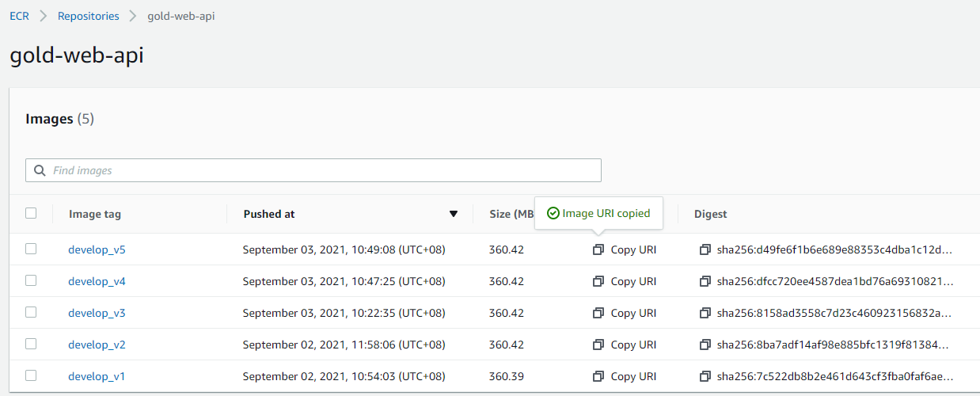Toggle the develop_v4 row checkbox
The width and height of the screenshot is (980, 396).
[31, 280]
